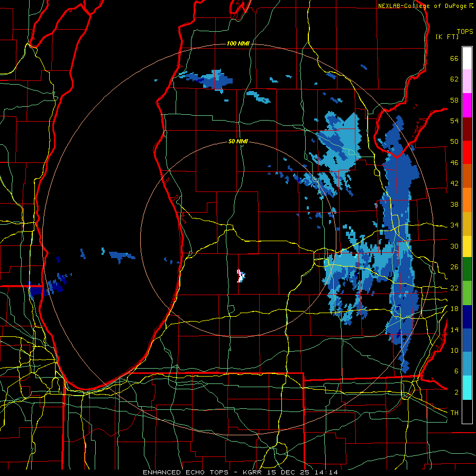The image size is (476, 476).
Task: Click the legend value "62"
Action: tap(454, 79)
